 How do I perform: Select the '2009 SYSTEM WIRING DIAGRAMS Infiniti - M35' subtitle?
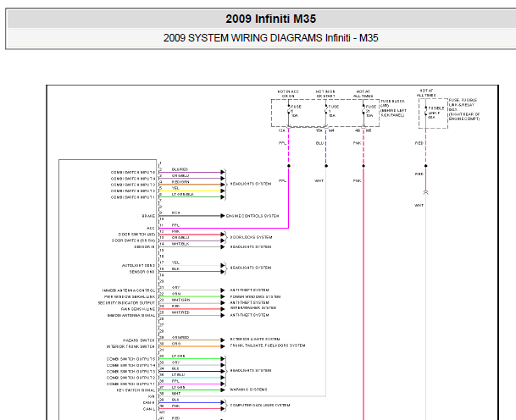[x=270, y=38]
